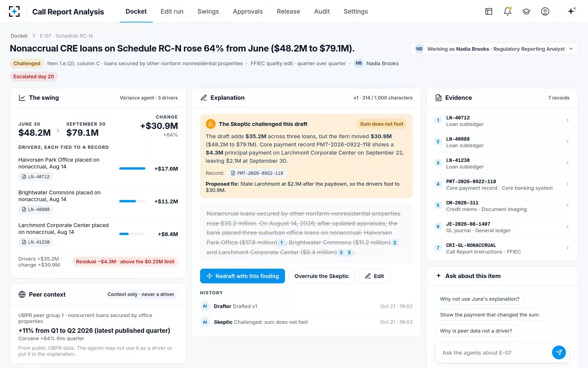Click the Call Report Analysis logo icon
This screenshot has height=368, width=588.
tap(14, 11)
